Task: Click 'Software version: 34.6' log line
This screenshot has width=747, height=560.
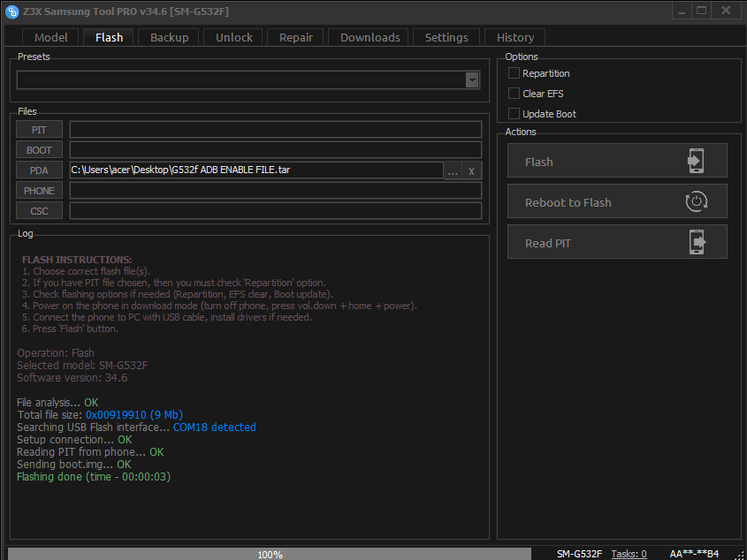Action: [x=72, y=378]
